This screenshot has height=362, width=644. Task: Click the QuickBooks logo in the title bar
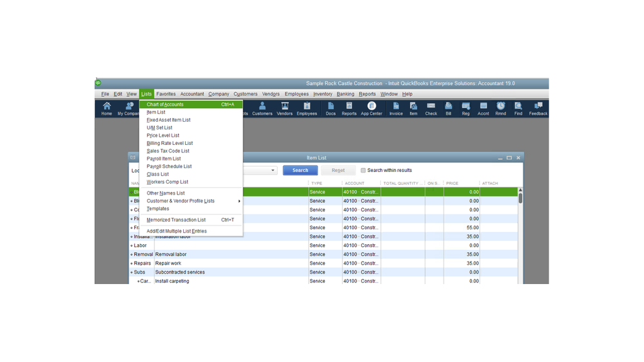point(98,83)
